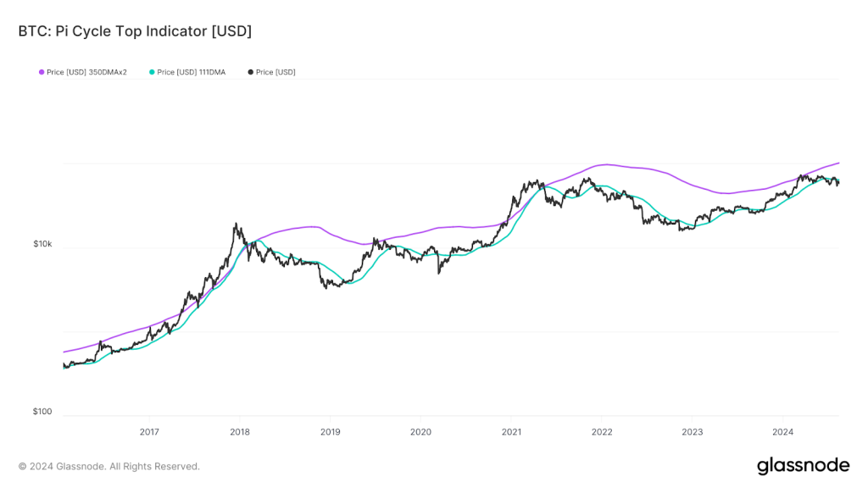The image size is (868, 488).
Task: Toggle the 'Price [USD] 350DMAx2' legend label
Action: point(86,72)
